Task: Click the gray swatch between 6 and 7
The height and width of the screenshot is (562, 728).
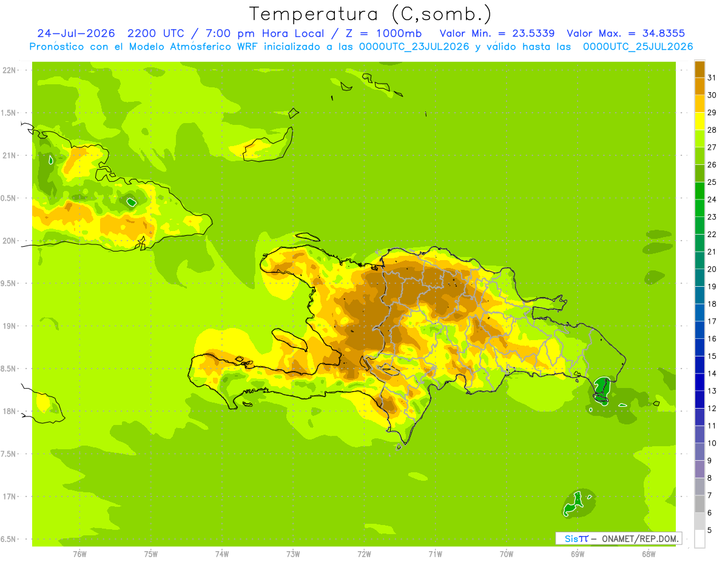Action: 699,504
